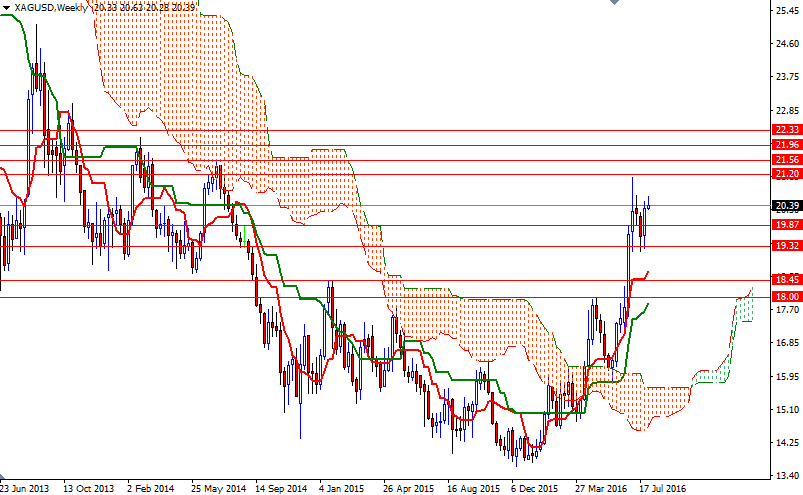Select the 19.32 red price label
This screenshot has width=803, height=495.
click(787, 246)
